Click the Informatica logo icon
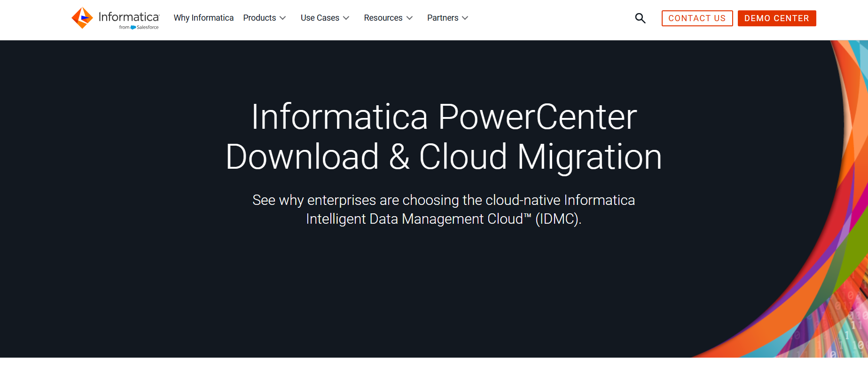The image size is (868, 391). [82, 18]
